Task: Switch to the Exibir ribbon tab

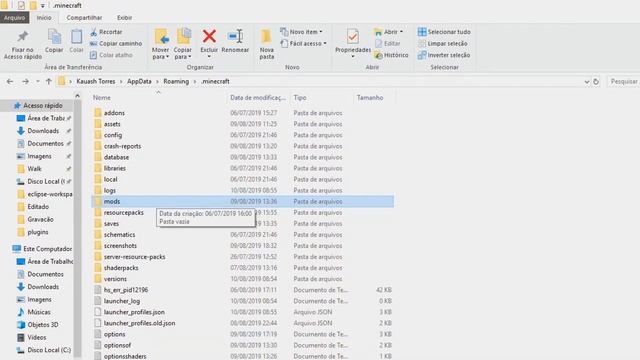Action: tap(124, 18)
